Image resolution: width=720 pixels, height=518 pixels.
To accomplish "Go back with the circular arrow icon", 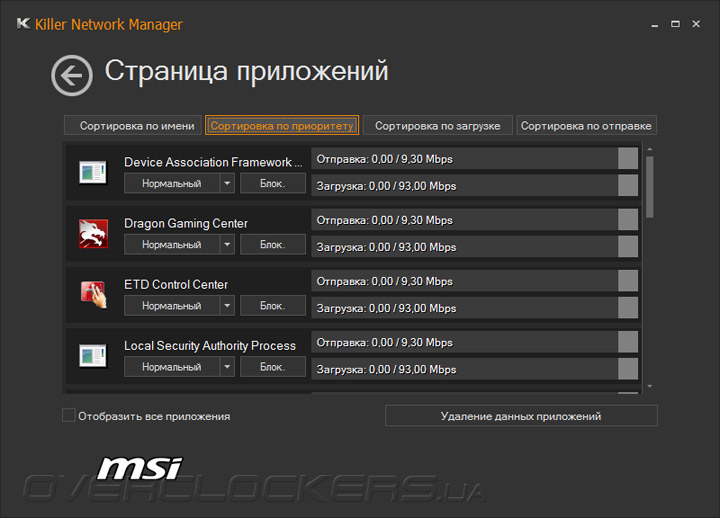I will click(72, 75).
